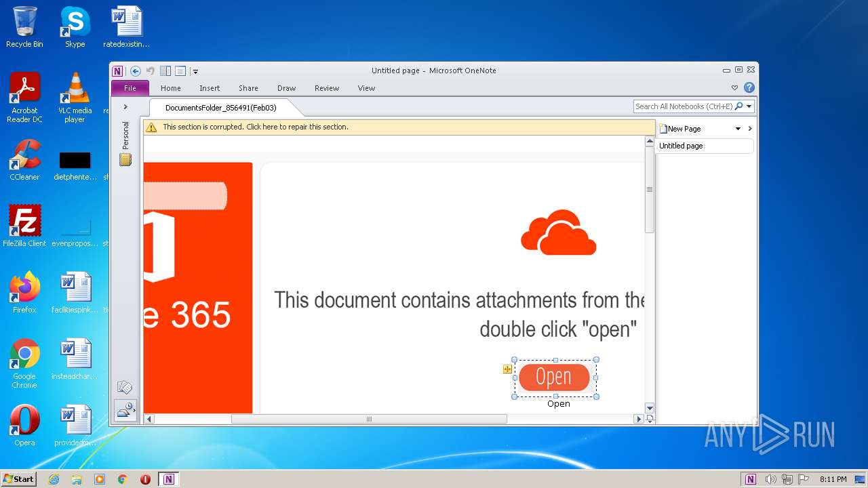
Task: Open OneNote Help question mark icon
Action: pos(749,87)
